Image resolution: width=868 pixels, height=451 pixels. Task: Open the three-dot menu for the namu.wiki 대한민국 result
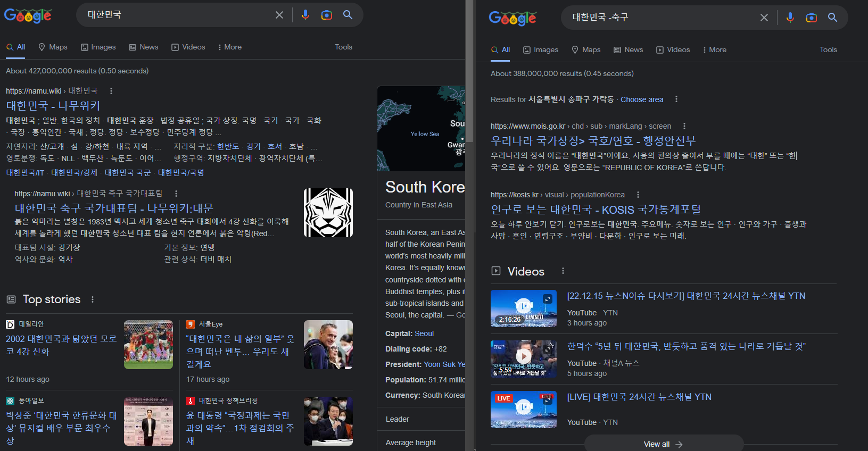coord(111,91)
